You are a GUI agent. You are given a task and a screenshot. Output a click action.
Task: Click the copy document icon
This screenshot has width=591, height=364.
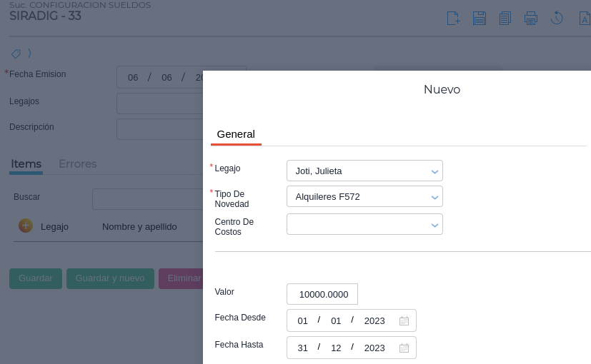505,19
